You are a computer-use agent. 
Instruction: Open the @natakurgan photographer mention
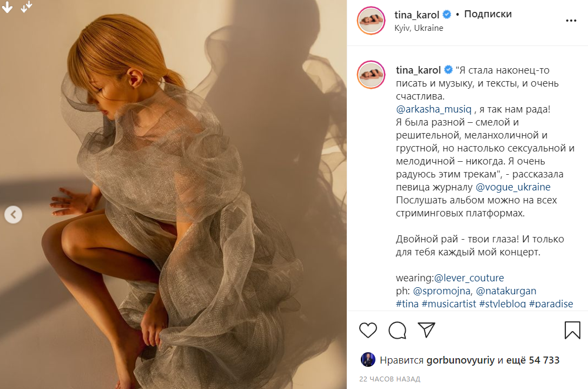click(506, 291)
